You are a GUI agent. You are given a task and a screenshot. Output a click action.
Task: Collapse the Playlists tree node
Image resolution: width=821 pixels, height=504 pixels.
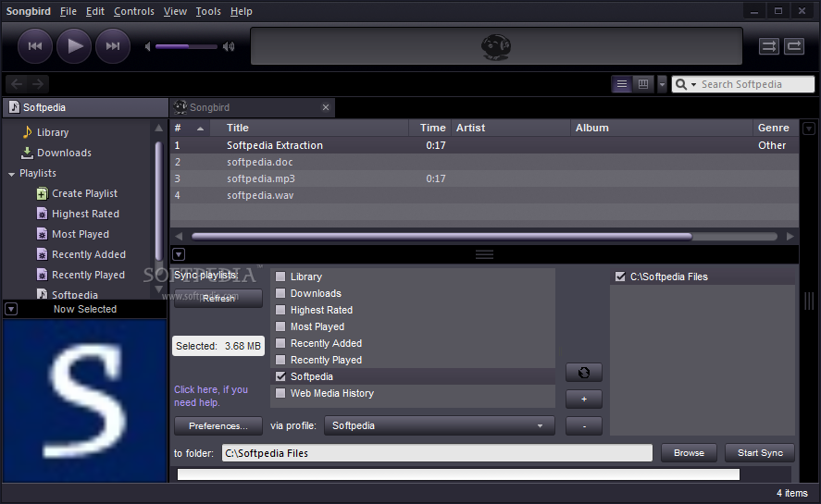click(x=11, y=174)
